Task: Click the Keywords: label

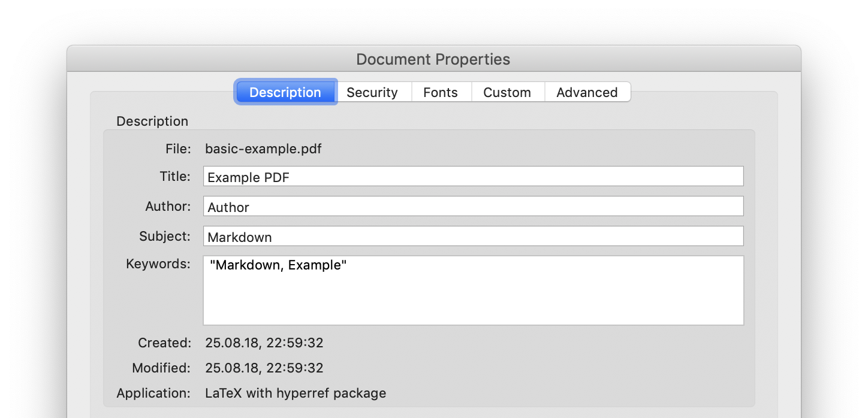Action: click(158, 264)
